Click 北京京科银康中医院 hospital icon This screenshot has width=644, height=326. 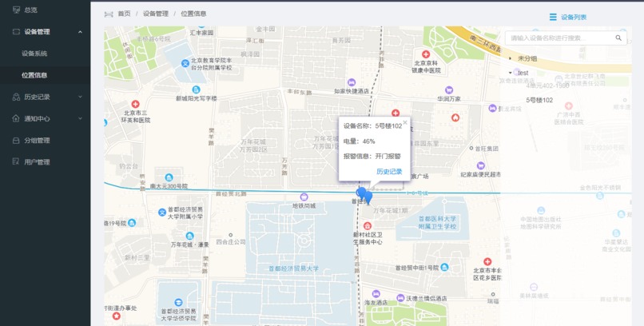click(x=426, y=54)
